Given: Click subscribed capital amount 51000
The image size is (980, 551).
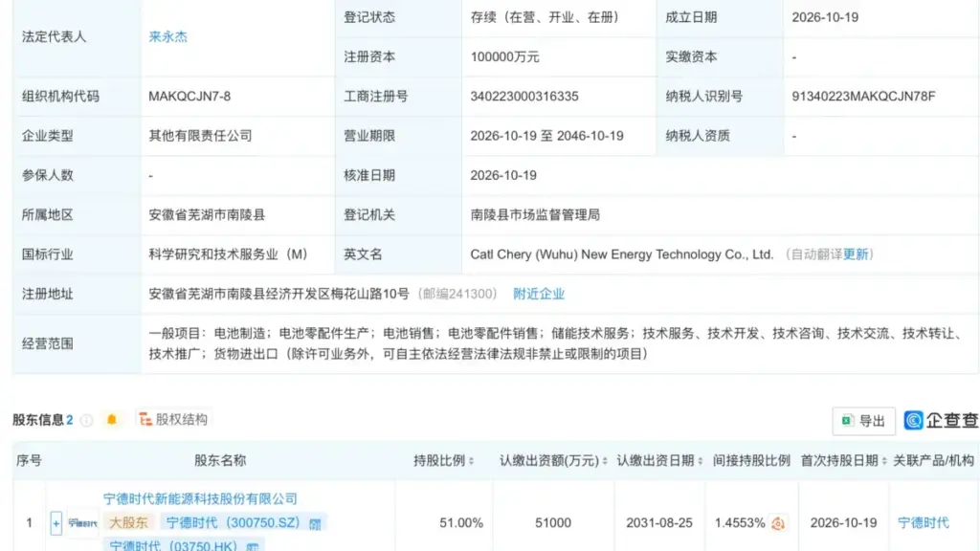Looking at the screenshot, I should coord(553,523).
